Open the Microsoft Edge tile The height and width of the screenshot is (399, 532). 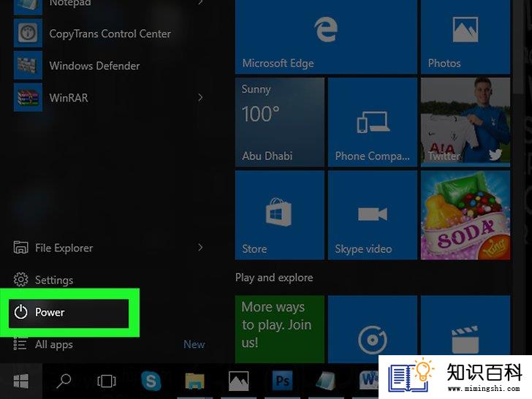pos(326,37)
